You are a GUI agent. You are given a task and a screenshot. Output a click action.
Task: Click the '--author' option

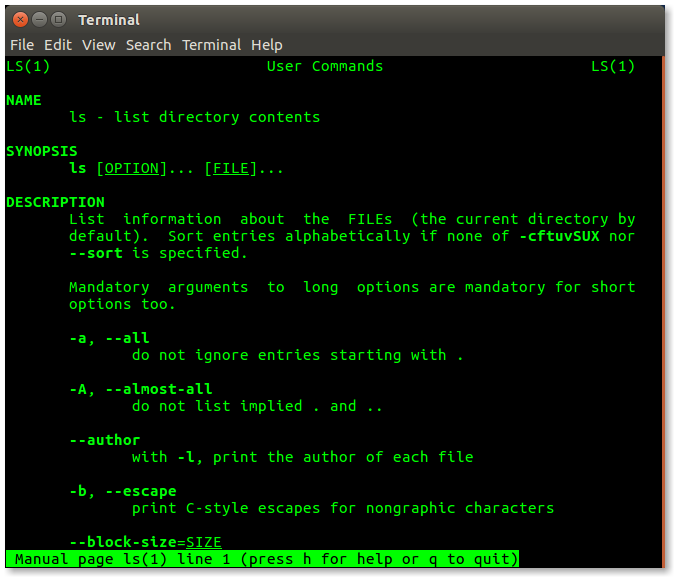pos(105,440)
